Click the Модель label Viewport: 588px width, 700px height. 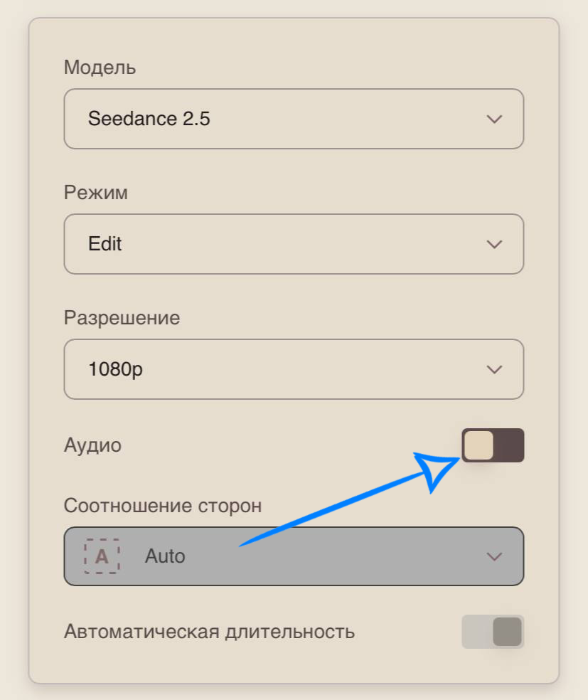[100, 68]
